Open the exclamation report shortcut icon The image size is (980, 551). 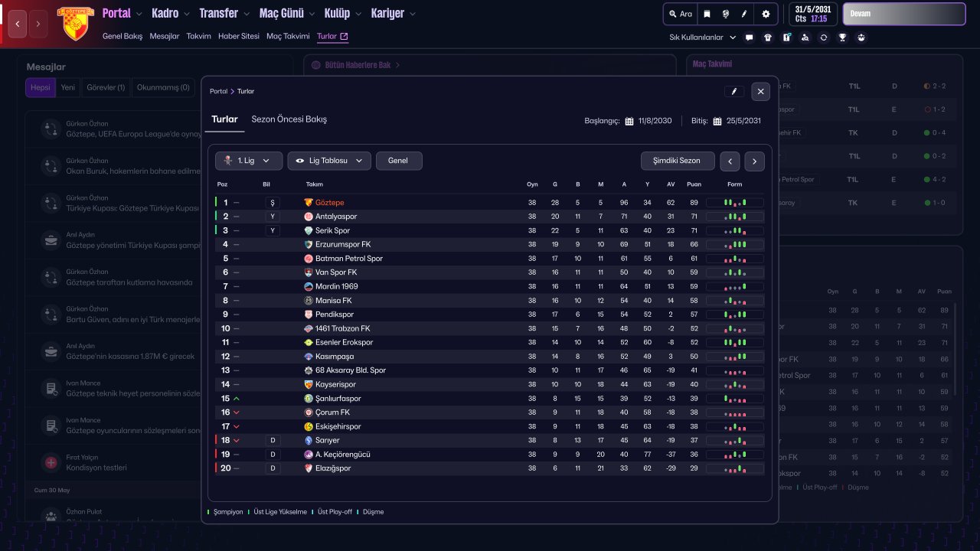pos(786,37)
